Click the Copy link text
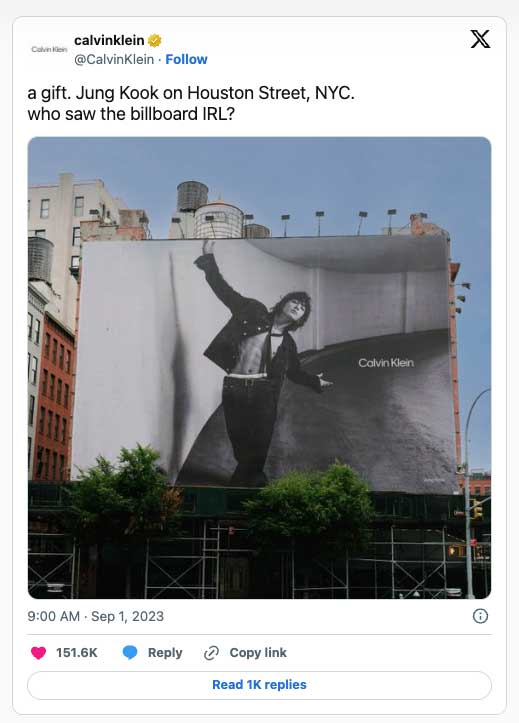The image size is (519, 723). (x=258, y=652)
